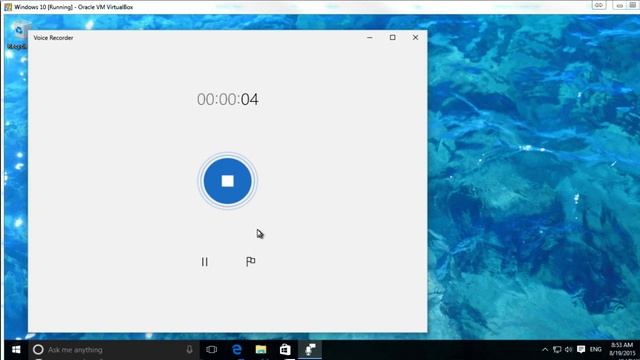Select the Recycle Bin desktop icon
This screenshot has height=360, width=640.
click(x=17, y=36)
